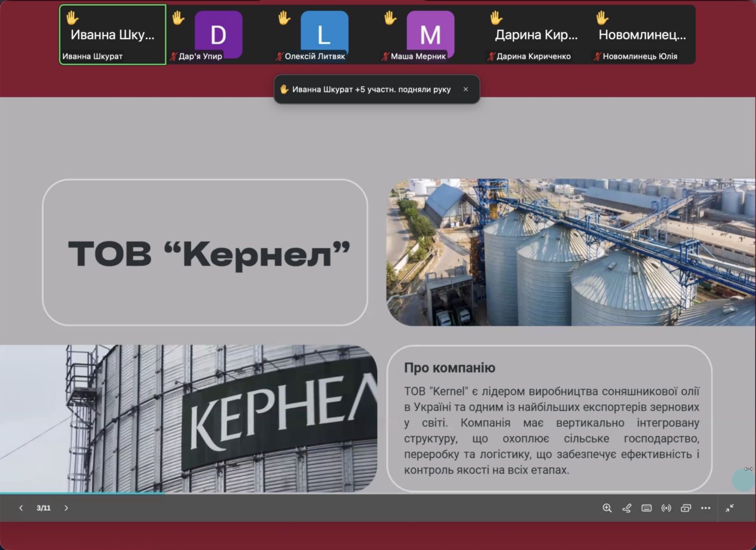Screen dimensions: 756x550
Task: Open the three-dot more options menu
Action: [705, 508]
